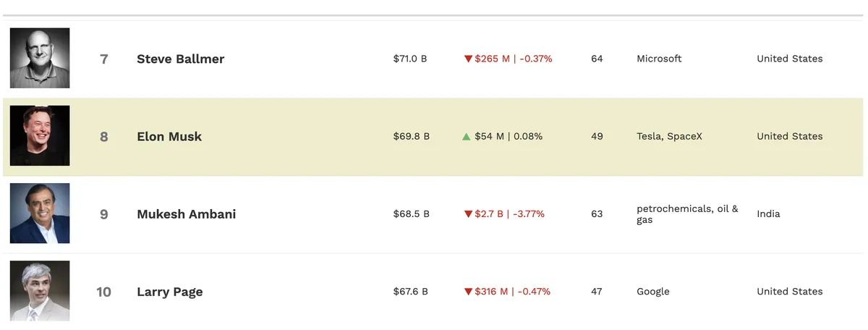Click the $71.0 B net worth value
868x330 pixels.
coord(410,59)
